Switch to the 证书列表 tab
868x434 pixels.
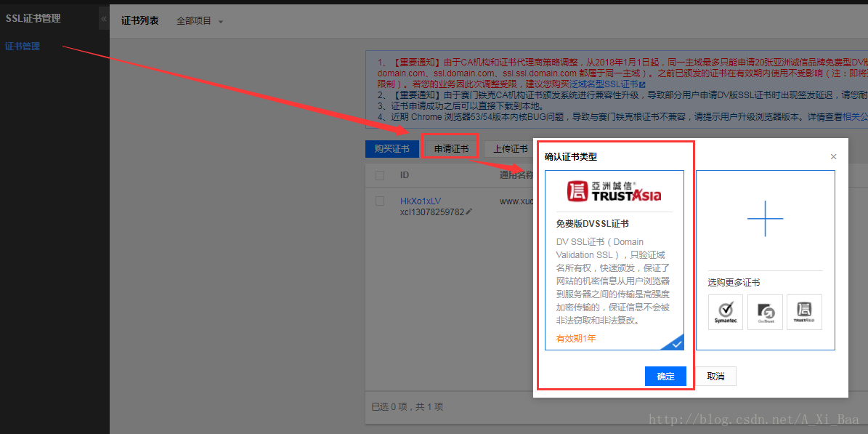139,20
